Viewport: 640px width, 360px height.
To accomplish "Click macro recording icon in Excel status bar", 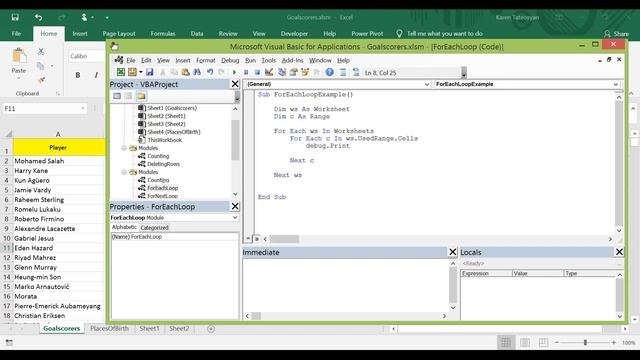I will click(x=9, y=342).
